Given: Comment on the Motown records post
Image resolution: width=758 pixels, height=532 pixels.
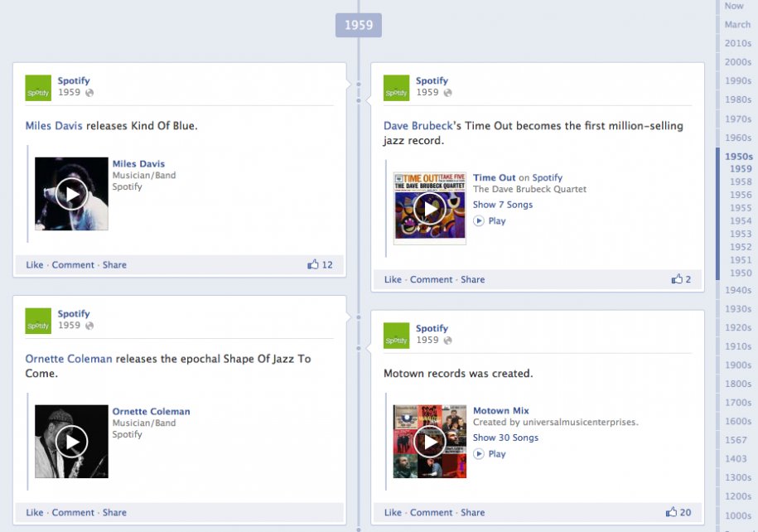Looking at the screenshot, I should tap(432, 513).
